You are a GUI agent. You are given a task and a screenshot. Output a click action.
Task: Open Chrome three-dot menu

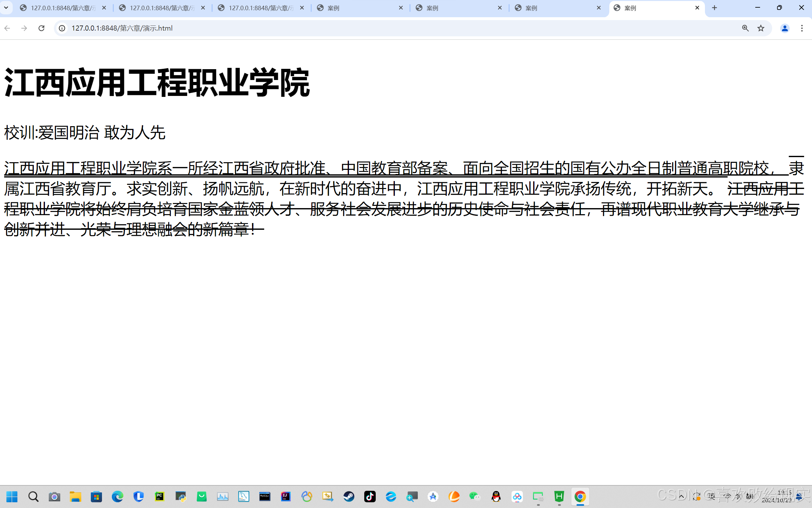click(801, 28)
